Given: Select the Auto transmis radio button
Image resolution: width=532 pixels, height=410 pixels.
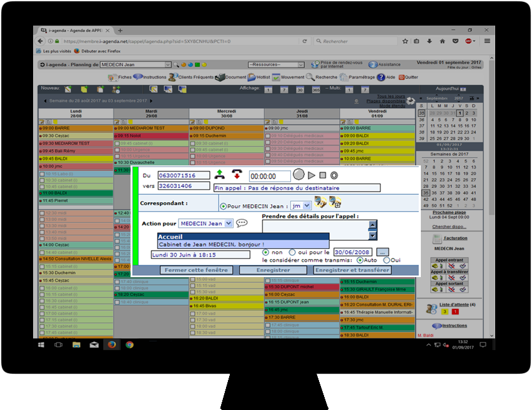Looking at the screenshot, I should tap(360, 260).
